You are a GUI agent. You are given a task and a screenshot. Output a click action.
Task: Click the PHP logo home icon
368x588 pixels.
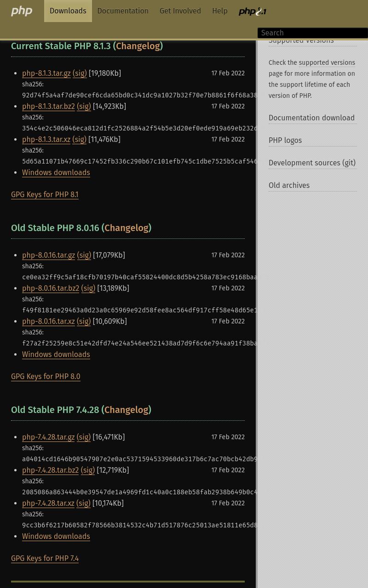(x=22, y=11)
